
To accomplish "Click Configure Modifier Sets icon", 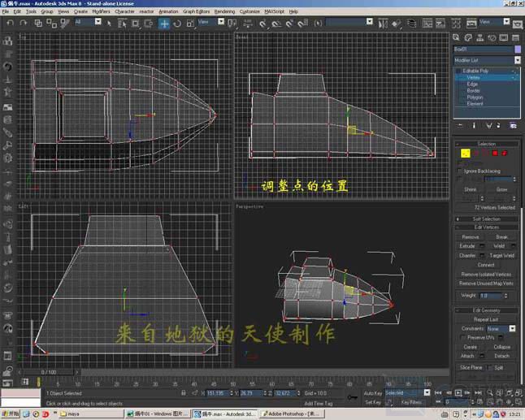I will coord(513,125).
